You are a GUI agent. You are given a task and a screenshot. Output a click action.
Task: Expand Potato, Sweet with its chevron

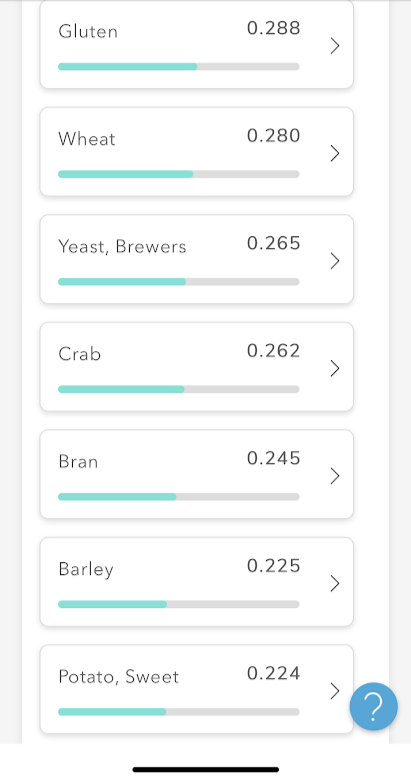[x=335, y=691]
